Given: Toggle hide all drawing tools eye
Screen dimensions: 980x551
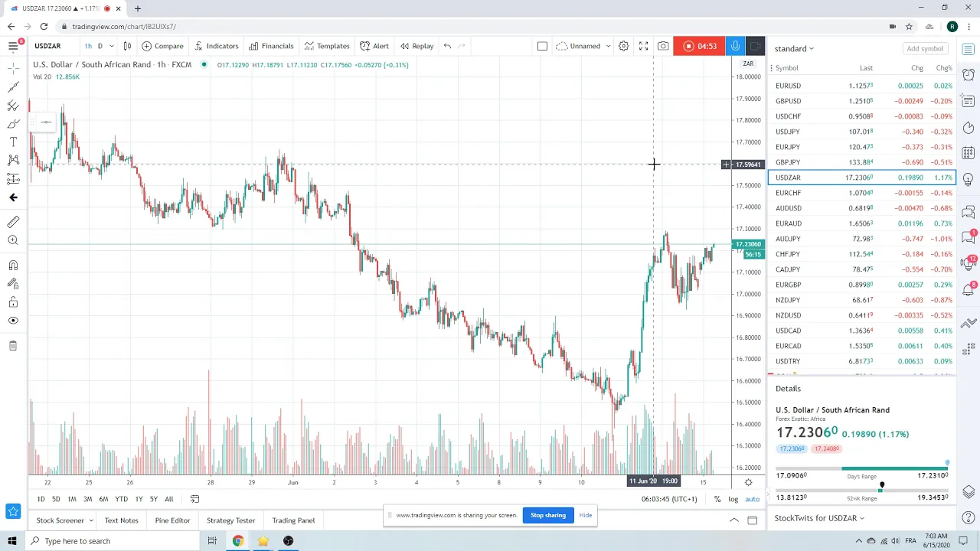Looking at the screenshot, I should coord(13,321).
